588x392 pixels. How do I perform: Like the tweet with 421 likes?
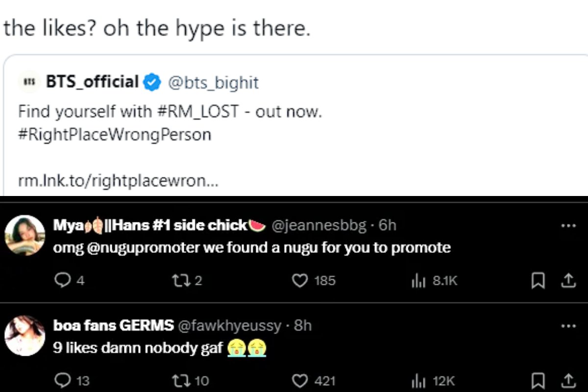coord(299,381)
